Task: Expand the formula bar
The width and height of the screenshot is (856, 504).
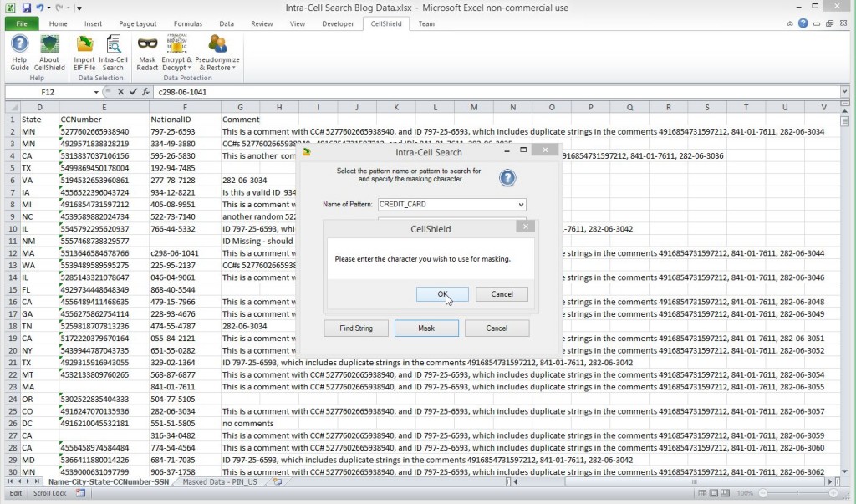Action: pos(844,92)
